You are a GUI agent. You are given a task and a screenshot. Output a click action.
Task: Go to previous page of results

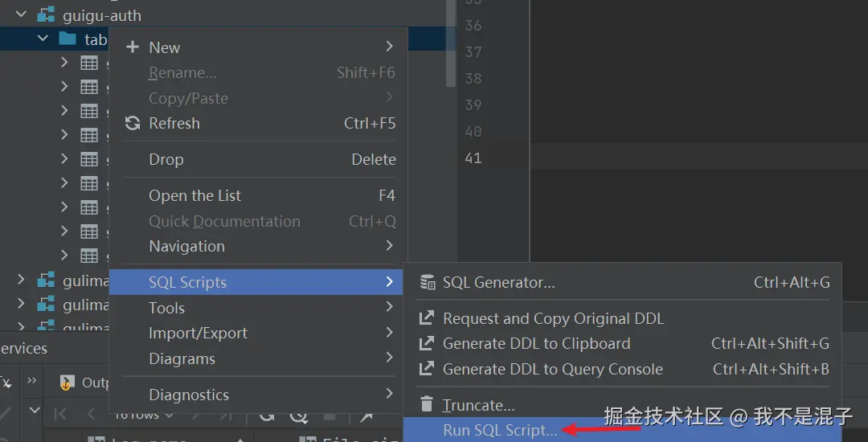point(92,414)
